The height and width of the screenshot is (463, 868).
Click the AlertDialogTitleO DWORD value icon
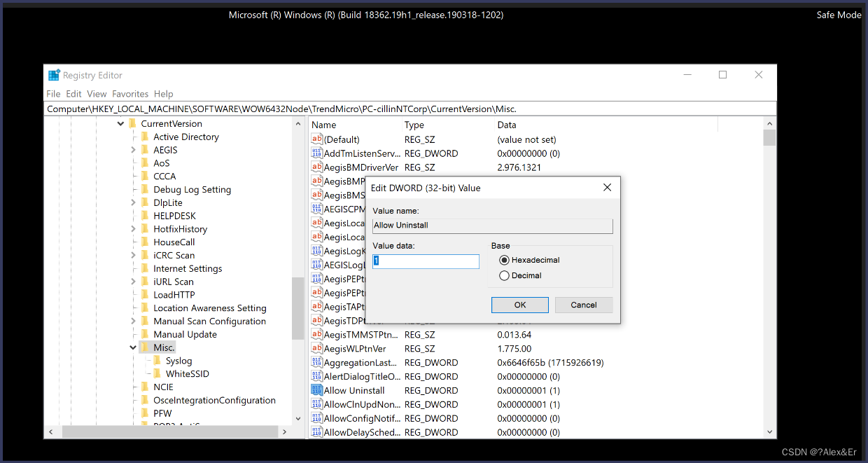(x=316, y=377)
